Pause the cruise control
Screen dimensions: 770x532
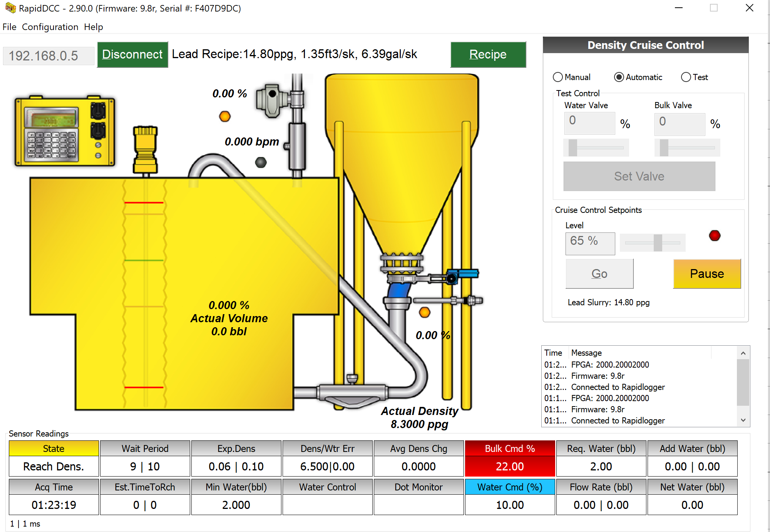707,274
